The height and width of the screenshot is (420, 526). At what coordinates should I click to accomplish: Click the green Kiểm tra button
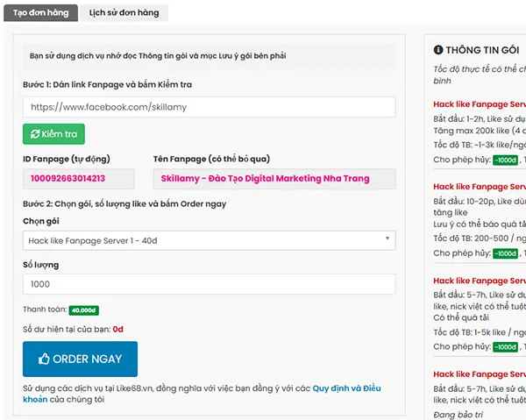click(x=53, y=134)
